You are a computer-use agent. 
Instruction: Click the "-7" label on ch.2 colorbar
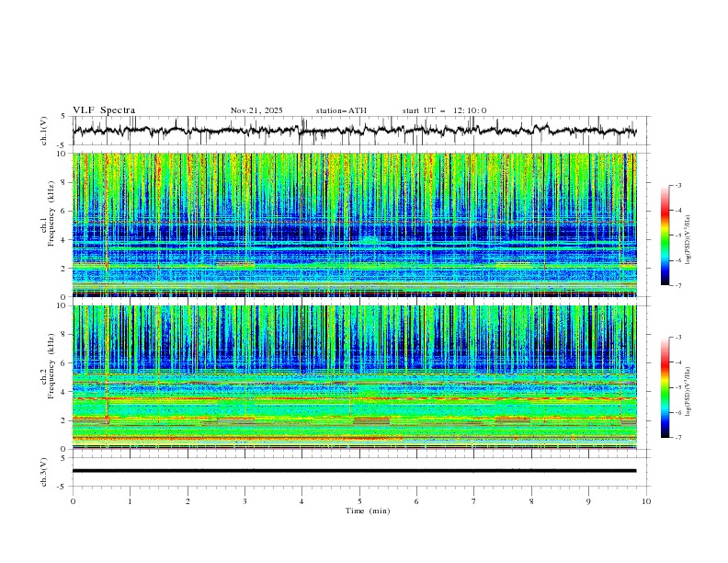[x=678, y=438]
